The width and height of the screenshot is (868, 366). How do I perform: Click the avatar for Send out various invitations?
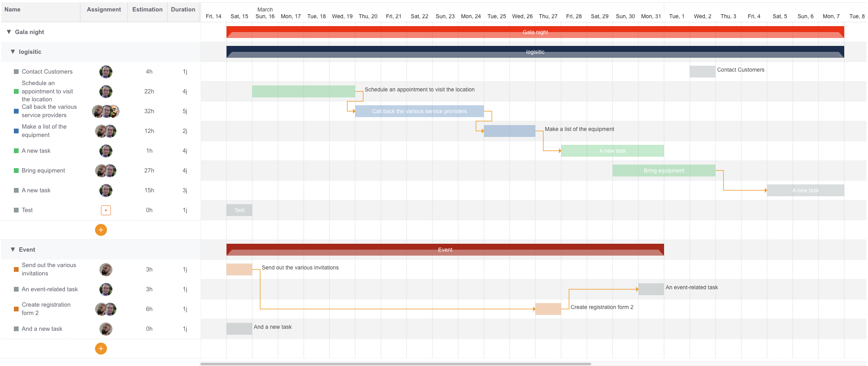click(106, 269)
